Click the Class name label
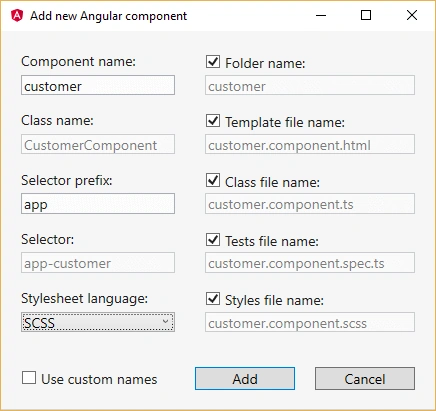Image resolution: width=436 pixels, height=411 pixels. tap(57, 121)
